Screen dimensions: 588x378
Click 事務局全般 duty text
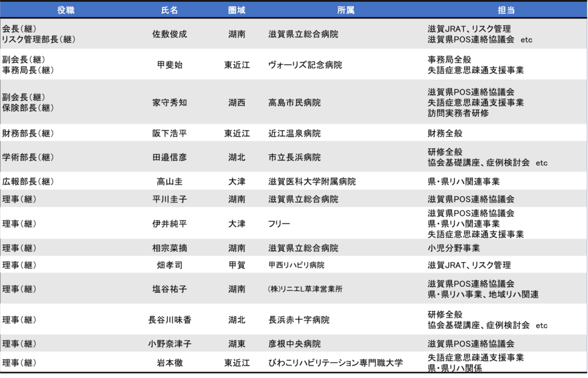[449, 60]
